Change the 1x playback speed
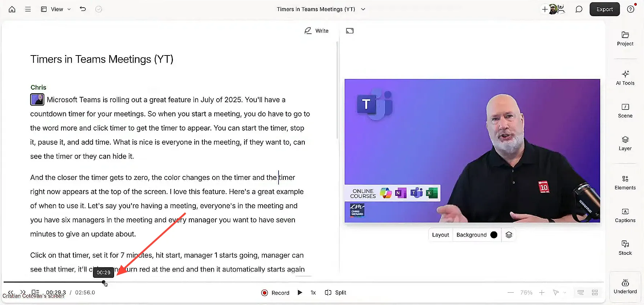This screenshot has height=305, width=644. (x=313, y=293)
